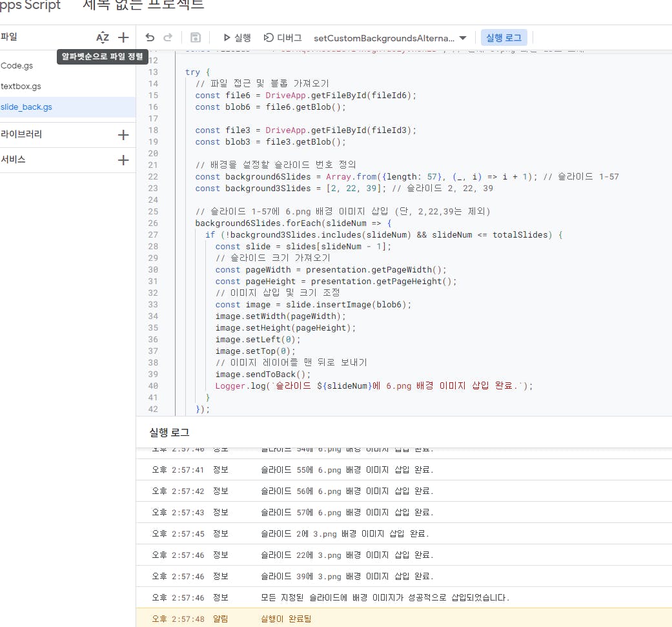Click the forEach call on line 26
The height and width of the screenshot is (627, 672).
(293, 223)
